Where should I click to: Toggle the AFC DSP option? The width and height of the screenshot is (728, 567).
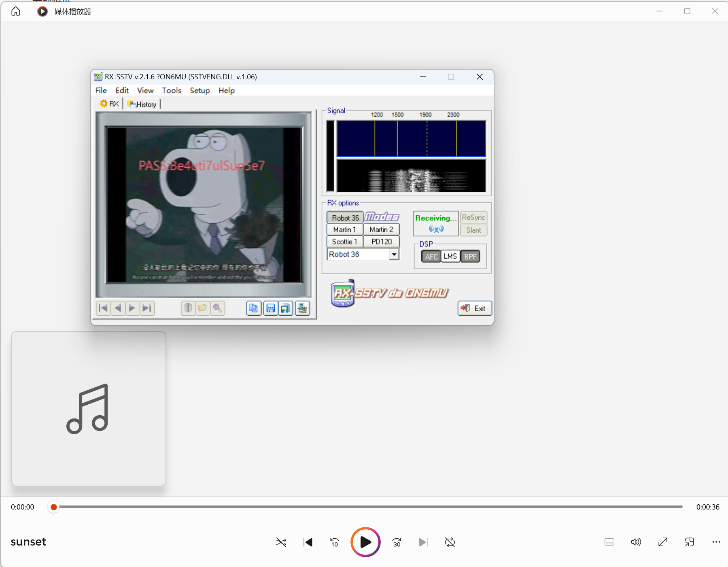[431, 257]
